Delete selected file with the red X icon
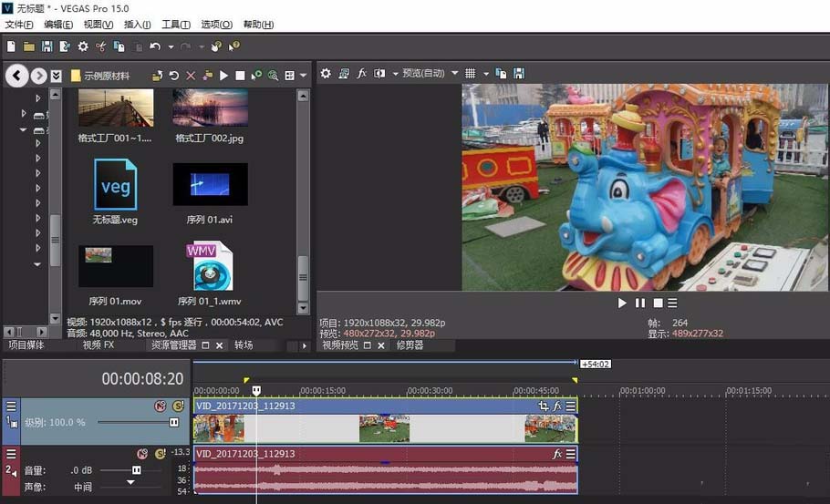The width and height of the screenshot is (830, 504). [191, 76]
